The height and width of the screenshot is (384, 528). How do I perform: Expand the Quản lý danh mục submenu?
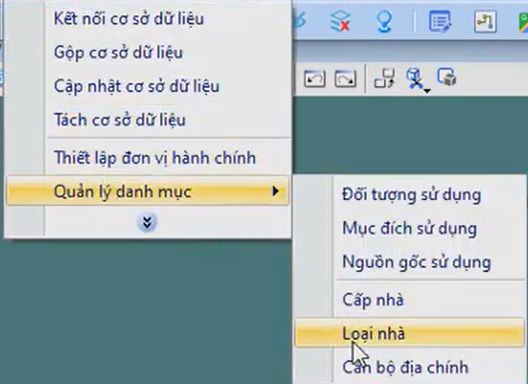pos(147,191)
